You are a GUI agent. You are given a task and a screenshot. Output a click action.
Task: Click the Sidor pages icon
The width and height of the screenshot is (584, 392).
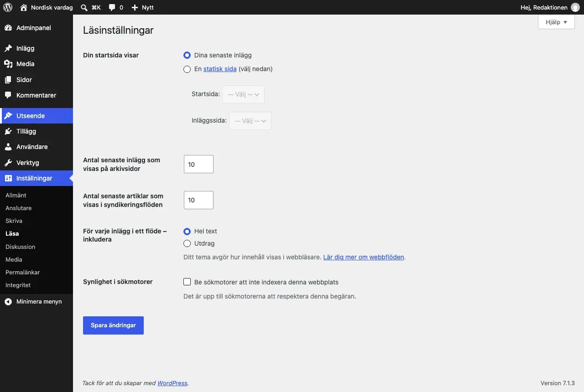[8, 80]
